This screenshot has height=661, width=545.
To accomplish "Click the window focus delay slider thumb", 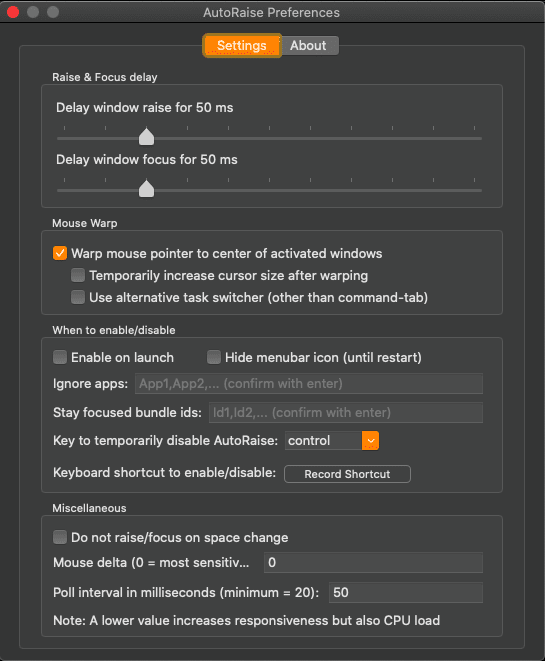I will pos(147,188).
